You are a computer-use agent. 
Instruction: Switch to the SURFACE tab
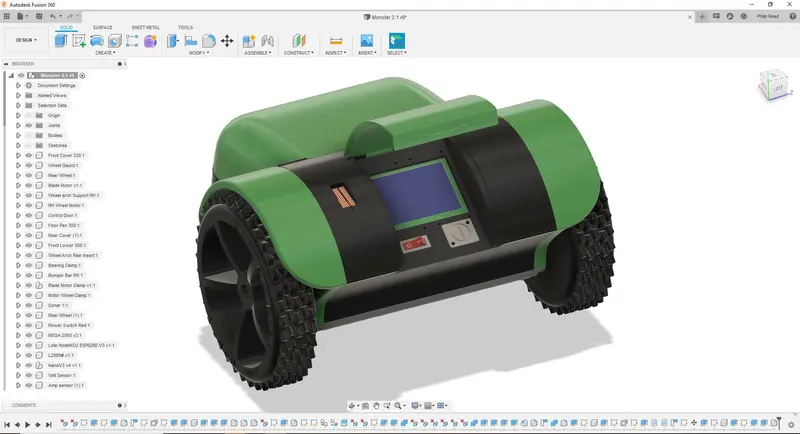click(x=103, y=28)
